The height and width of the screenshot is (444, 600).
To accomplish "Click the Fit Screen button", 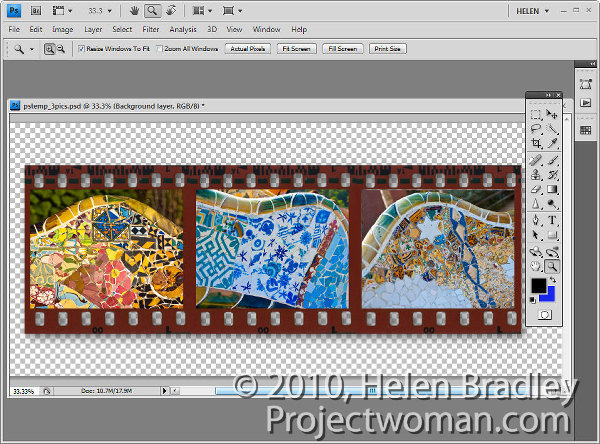I will pyautogui.click(x=297, y=49).
